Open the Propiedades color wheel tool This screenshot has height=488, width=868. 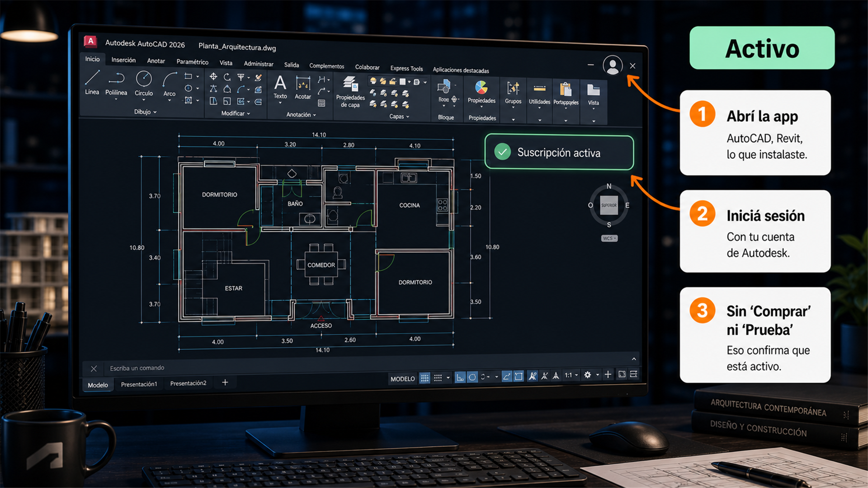pyautogui.click(x=481, y=91)
